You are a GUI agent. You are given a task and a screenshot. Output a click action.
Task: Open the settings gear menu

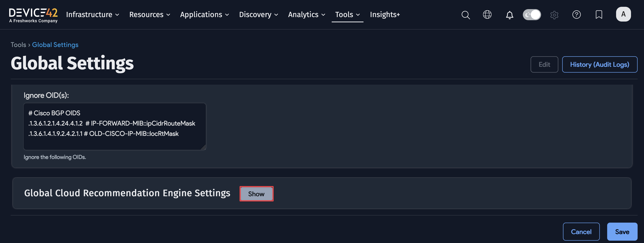pyautogui.click(x=554, y=15)
